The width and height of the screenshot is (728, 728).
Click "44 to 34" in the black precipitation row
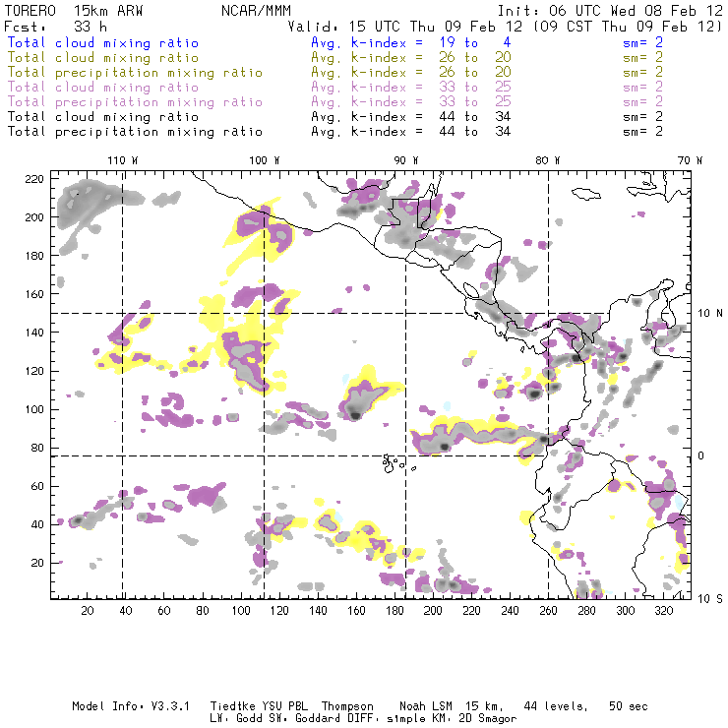(475, 132)
